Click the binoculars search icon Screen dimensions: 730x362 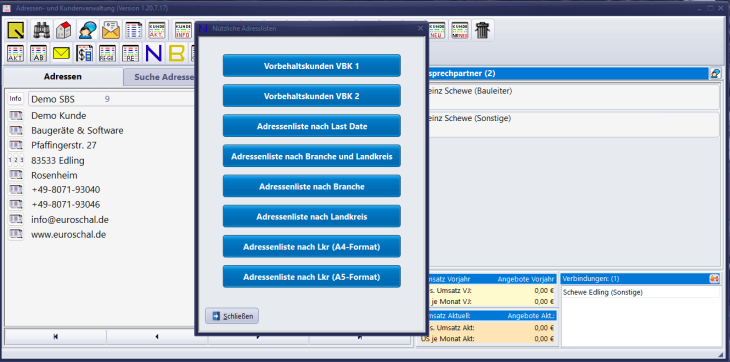(x=41, y=30)
